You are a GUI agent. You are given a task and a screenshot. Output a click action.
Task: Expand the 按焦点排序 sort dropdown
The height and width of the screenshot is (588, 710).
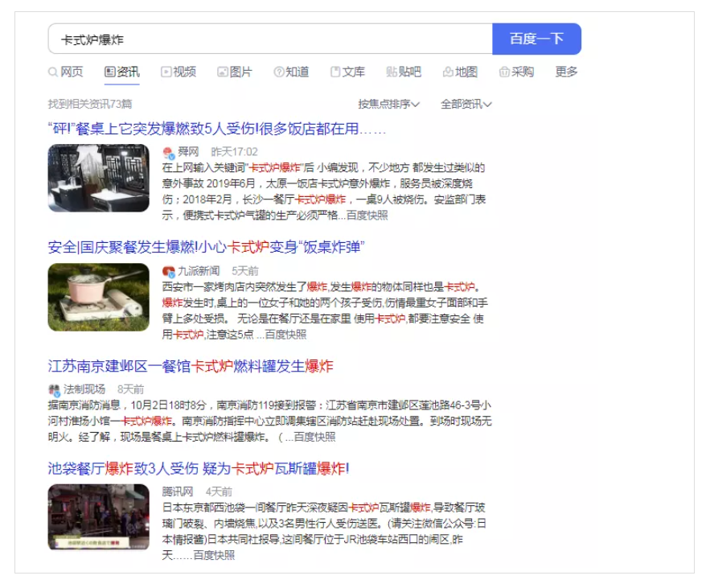[x=389, y=105]
